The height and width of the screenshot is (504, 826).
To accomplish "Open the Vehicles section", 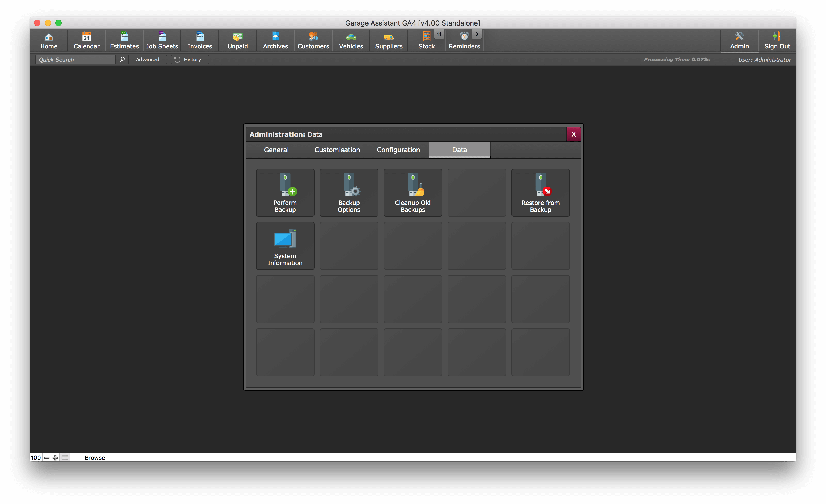I will click(x=351, y=40).
